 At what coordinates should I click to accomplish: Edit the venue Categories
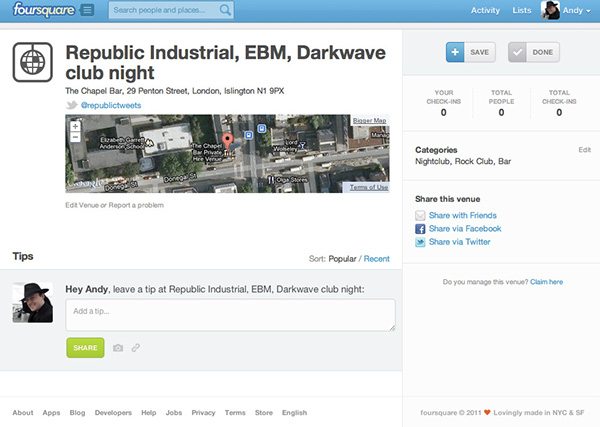point(584,150)
